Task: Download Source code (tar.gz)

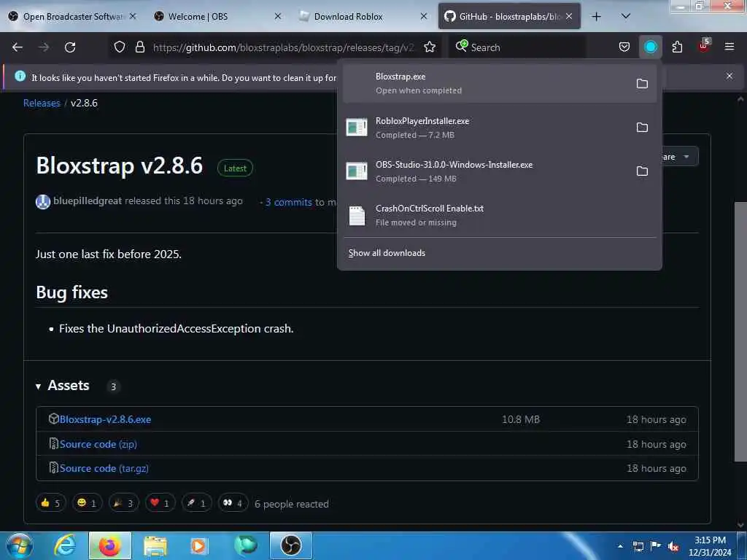Action: point(104,468)
